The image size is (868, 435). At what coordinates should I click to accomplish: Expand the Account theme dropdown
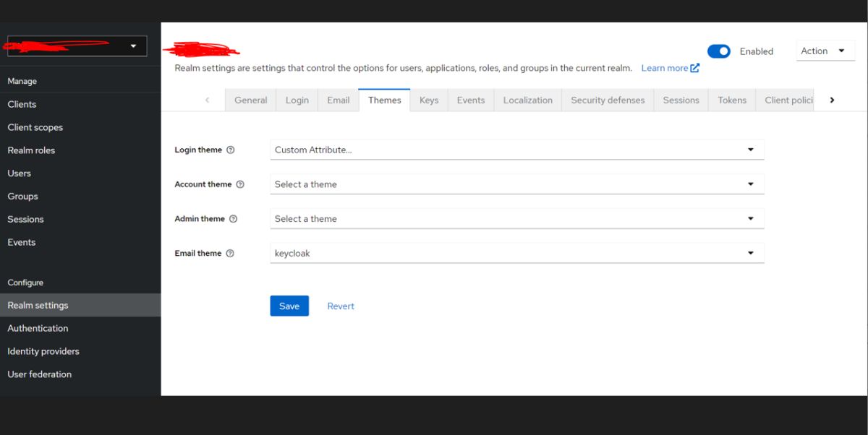pyautogui.click(x=517, y=184)
